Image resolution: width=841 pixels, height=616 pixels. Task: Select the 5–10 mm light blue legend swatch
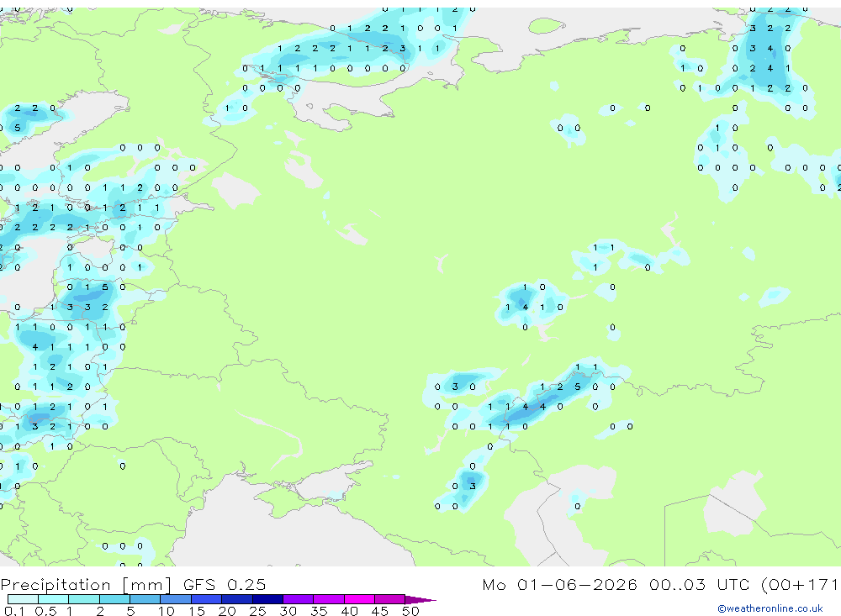pos(145,599)
